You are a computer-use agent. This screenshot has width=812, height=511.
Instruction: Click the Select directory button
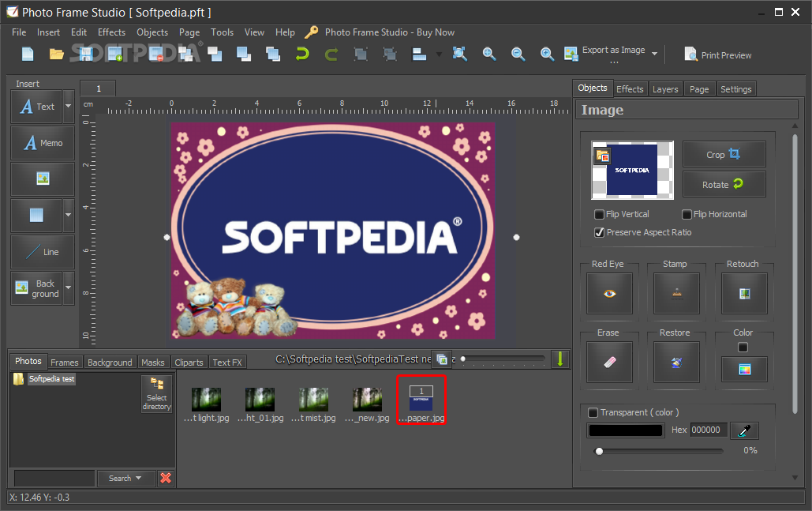click(156, 393)
